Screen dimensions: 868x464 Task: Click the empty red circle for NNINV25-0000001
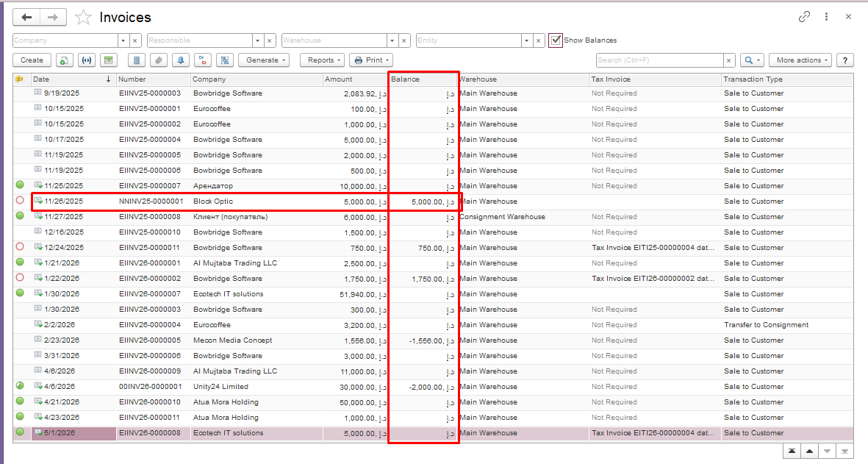coord(20,201)
